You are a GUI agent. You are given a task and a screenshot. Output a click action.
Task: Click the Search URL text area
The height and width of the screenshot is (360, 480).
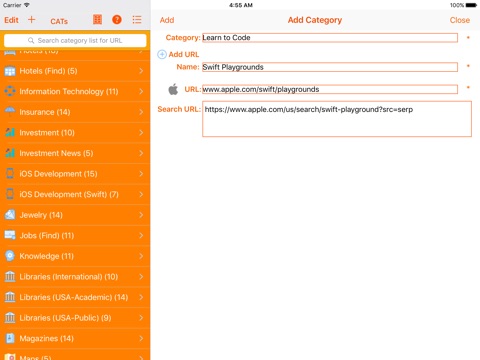(337, 119)
